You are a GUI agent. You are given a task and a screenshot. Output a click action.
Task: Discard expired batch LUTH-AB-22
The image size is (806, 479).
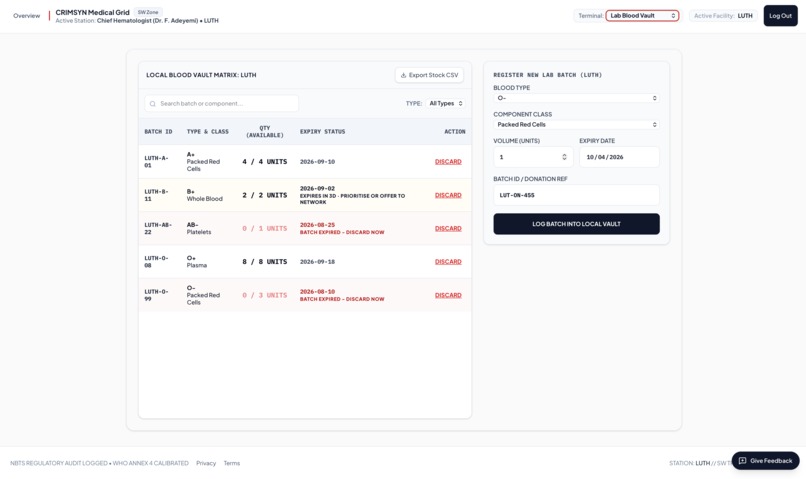(448, 229)
